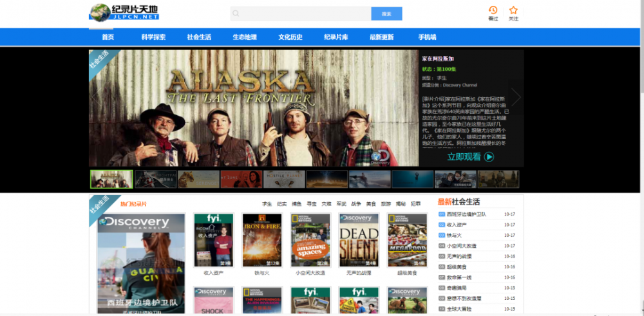Click the 纪录片天地 site logo
644x316 pixels.
pos(124,12)
